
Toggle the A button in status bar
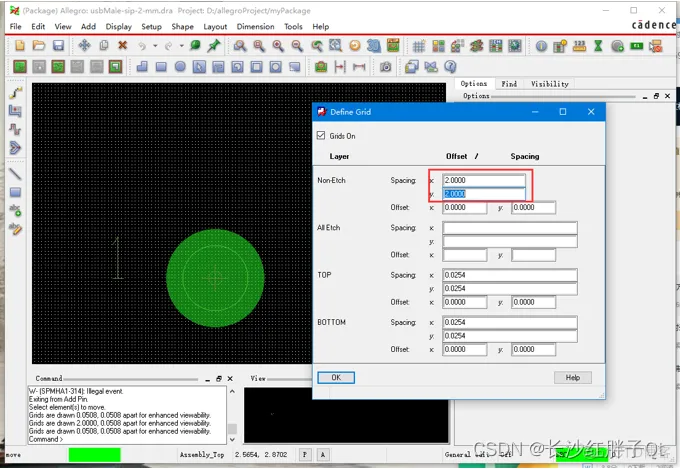pyautogui.click(x=323, y=454)
